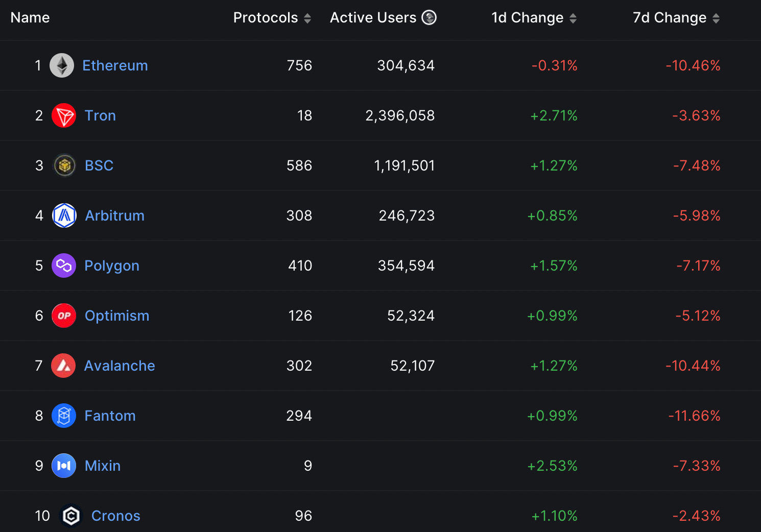Screen dimensions: 761x532
Task: Click the Mixin chain logo icon
Action: 64,466
